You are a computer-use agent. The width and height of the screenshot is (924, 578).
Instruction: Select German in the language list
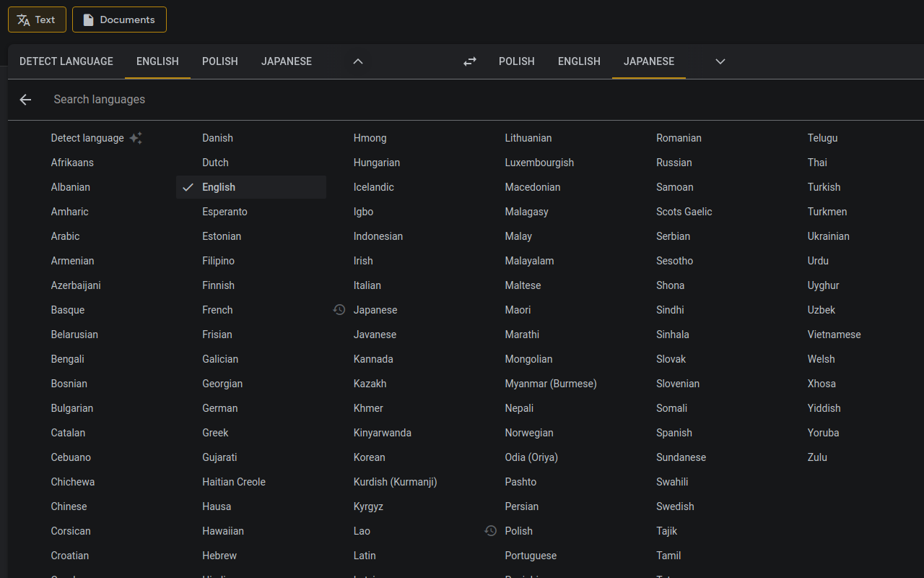point(219,408)
